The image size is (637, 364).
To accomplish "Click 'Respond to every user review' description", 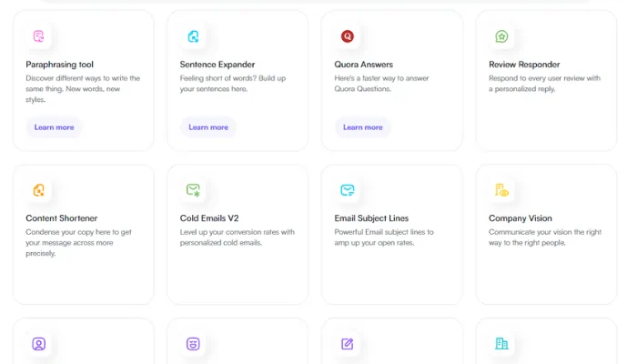I will (544, 84).
